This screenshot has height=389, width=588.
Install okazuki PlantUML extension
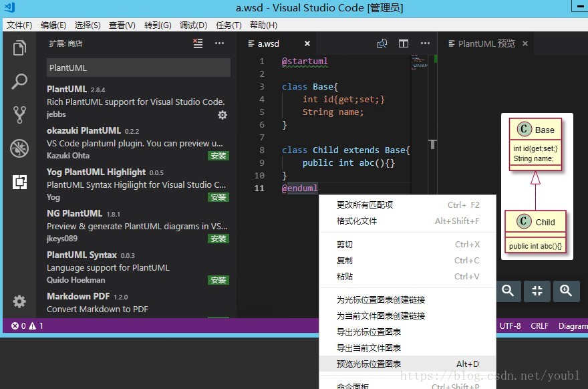[218, 156]
